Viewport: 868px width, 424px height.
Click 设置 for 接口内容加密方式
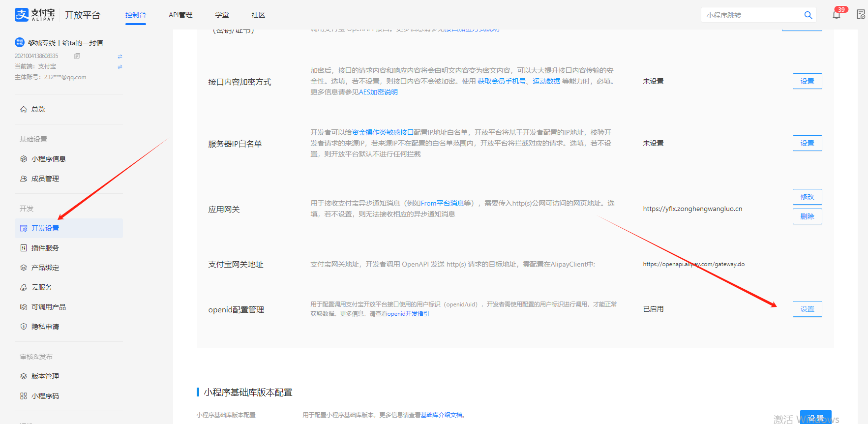pos(807,81)
